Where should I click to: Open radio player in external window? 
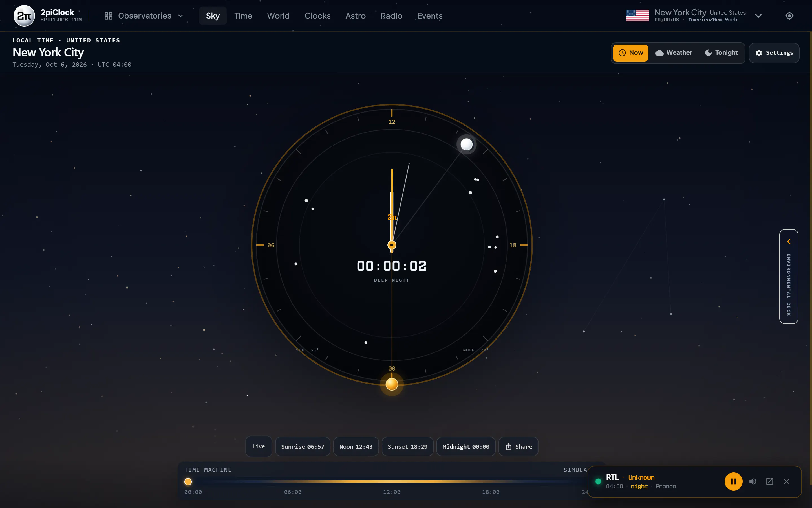click(770, 481)
